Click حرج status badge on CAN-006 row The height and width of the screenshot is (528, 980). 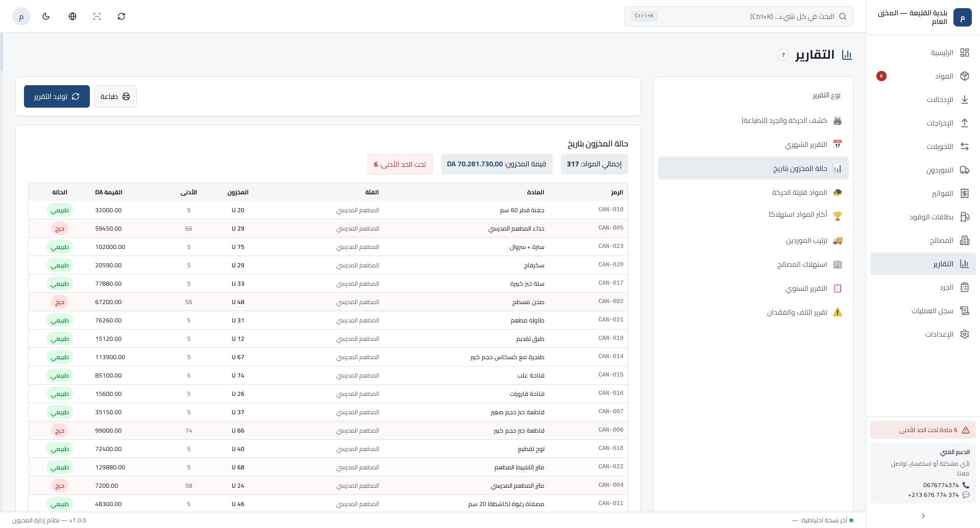click(60, 431)
